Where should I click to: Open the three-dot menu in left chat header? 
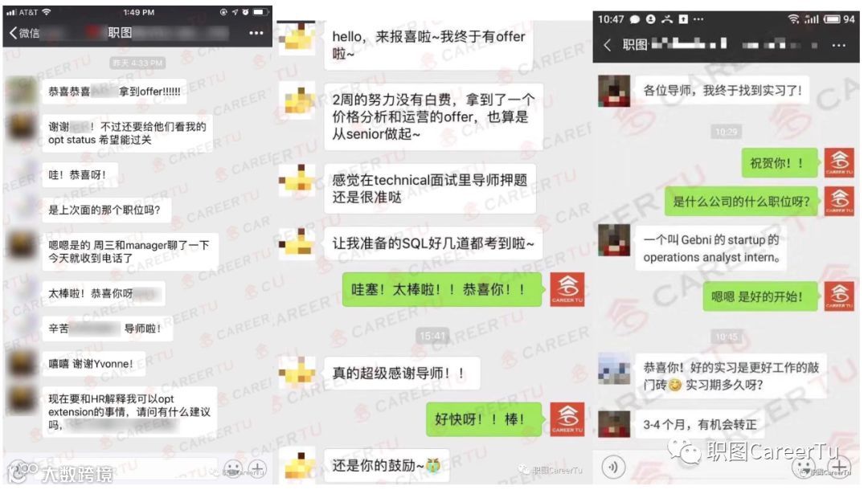click(256, 33)
